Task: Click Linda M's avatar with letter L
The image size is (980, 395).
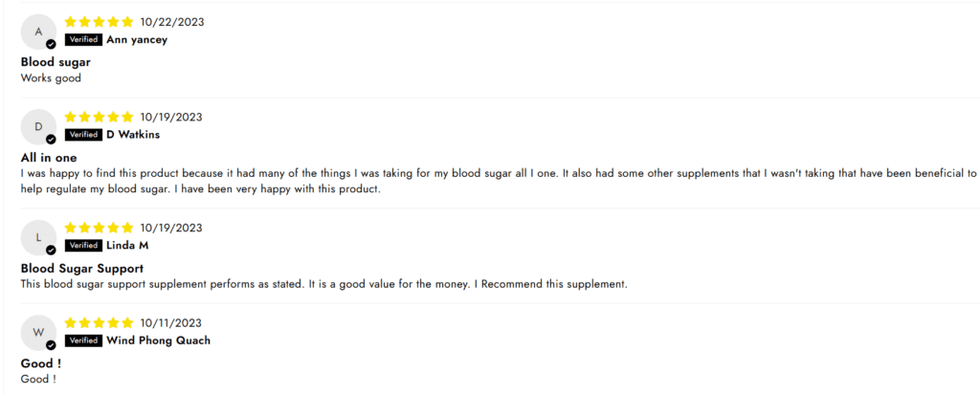Action: coord(38,237)
